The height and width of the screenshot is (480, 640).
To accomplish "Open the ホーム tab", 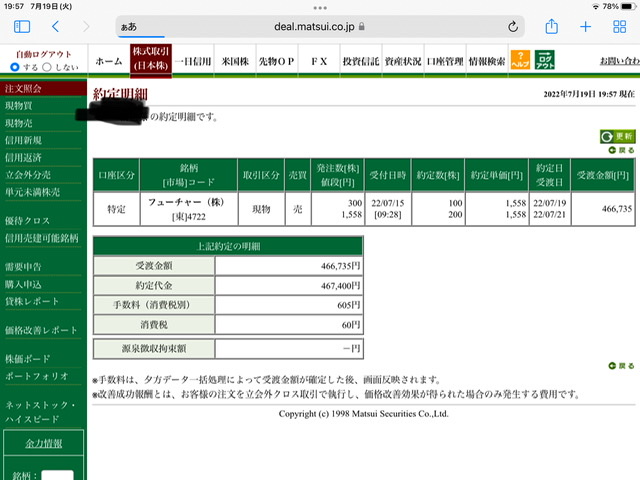I will (x=109, y=61).
